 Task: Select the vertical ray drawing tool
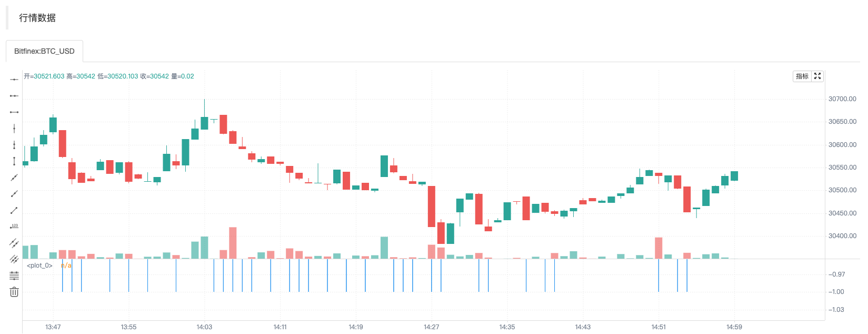point(14,145)
